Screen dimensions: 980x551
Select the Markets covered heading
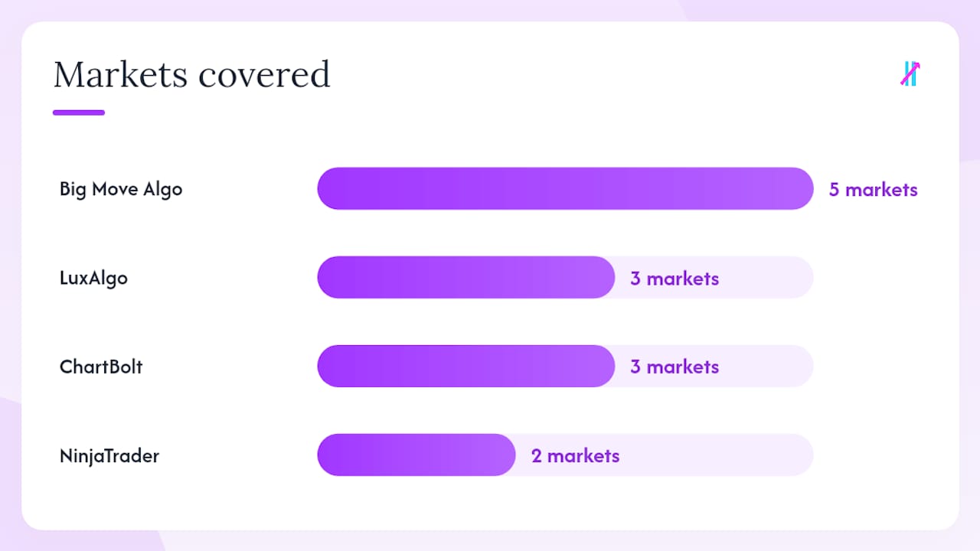[192, 74]
